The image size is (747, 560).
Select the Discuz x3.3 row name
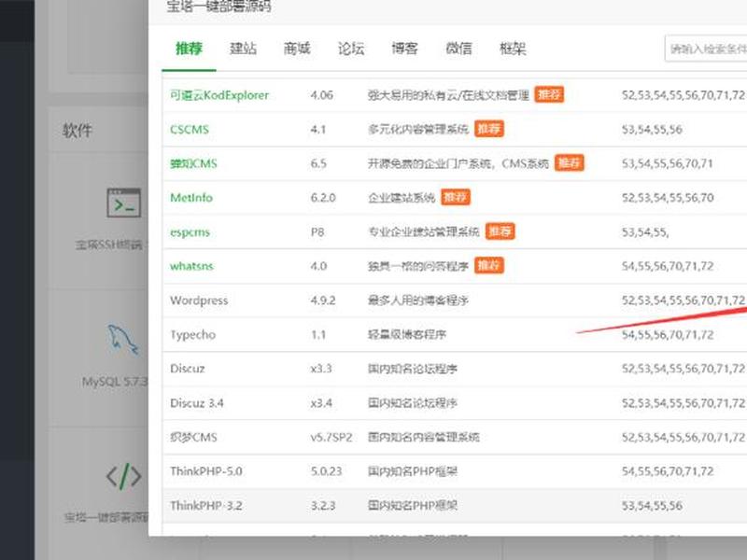pos(188,369)
